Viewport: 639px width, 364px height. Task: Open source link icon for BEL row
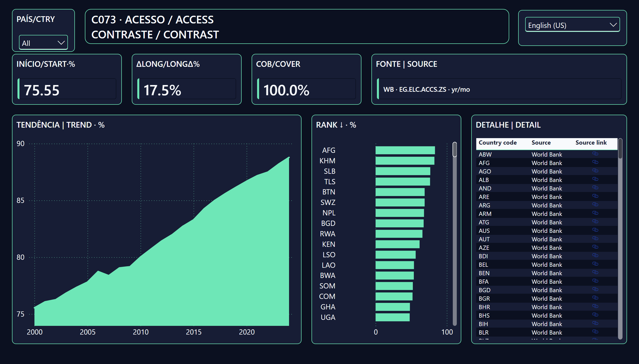(x=595, y=264)
